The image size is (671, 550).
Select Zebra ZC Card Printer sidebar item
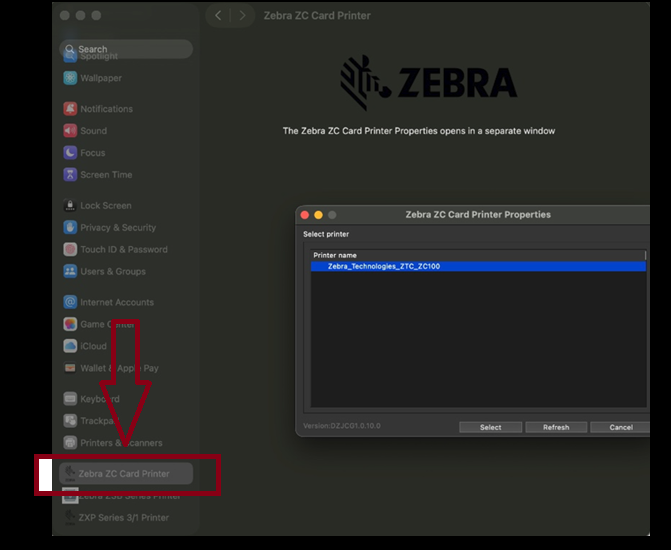126,473
